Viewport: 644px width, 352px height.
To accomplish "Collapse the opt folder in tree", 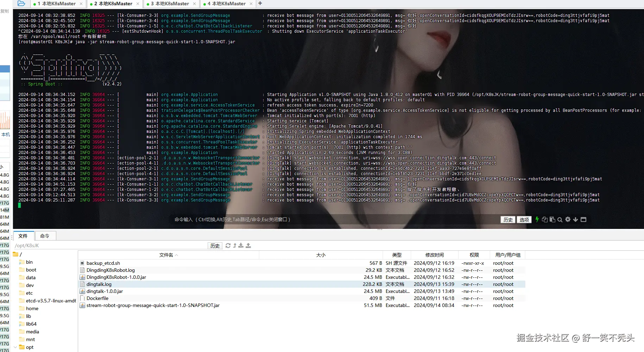I will coord(15,347).
